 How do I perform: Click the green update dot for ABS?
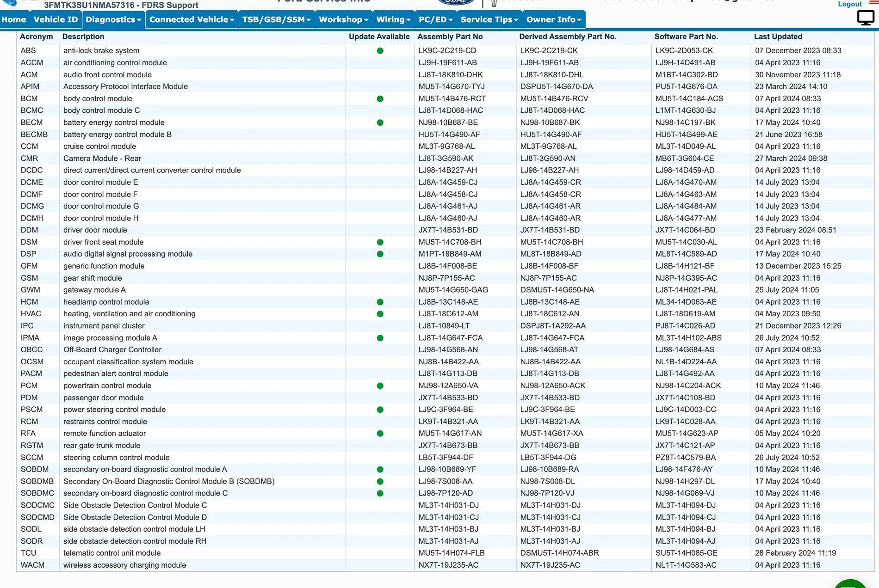click(380, 51)
